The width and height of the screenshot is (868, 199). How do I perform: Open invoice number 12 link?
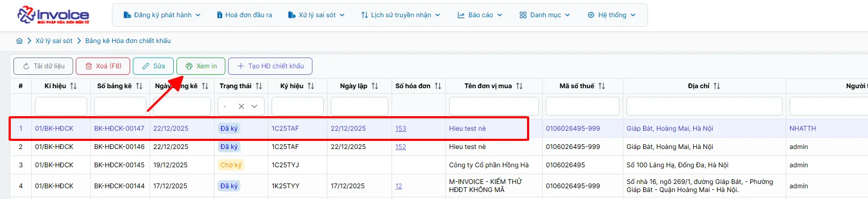coord(399,186)
